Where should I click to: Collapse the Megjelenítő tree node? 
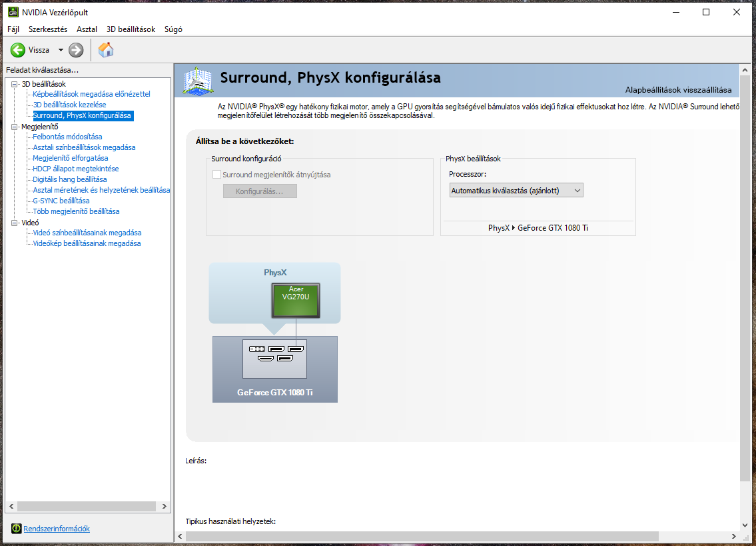pyautogui.click(x=15, y=127)
